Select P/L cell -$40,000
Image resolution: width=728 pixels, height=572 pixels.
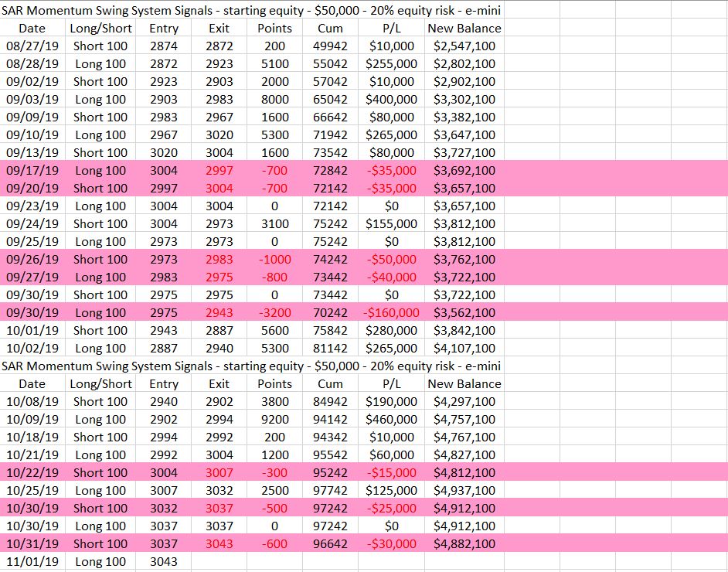point(391,277)
